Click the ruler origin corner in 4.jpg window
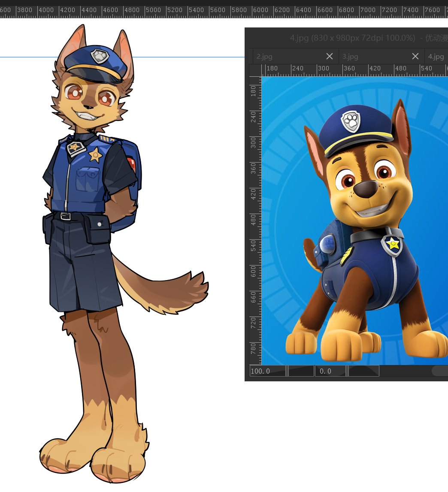 (255, 70)
